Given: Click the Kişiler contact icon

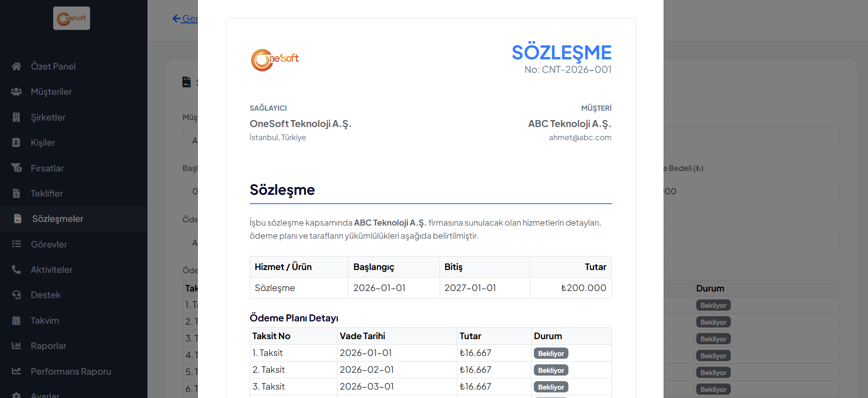Looking at the screenshot, I should pyautogui.click(x=16, y=142).
